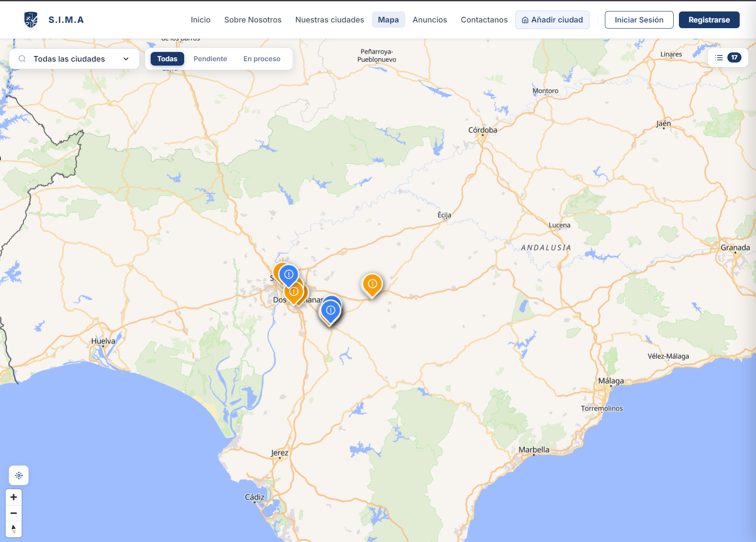Click the Cádiz city label
This screenshot has height=542, width=756.
[x=255, y=497]
